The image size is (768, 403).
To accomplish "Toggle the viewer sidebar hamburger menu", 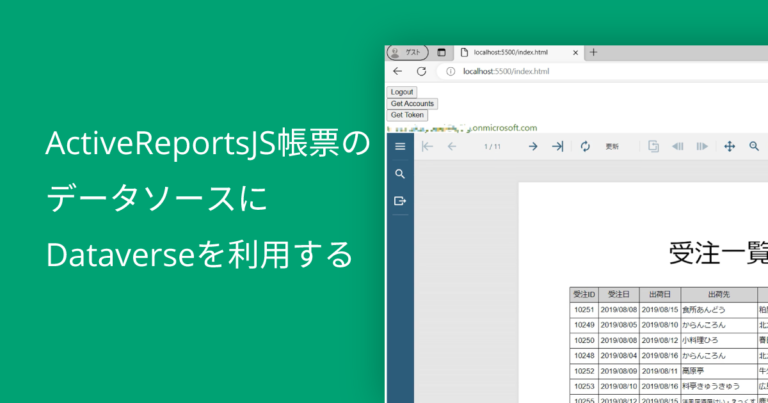I will (x=400, y=146).
